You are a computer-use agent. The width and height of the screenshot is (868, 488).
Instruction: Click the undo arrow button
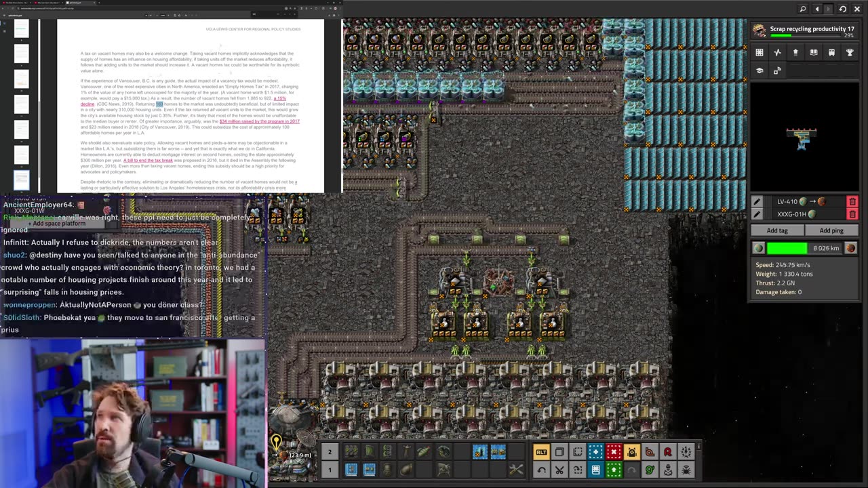541,470
